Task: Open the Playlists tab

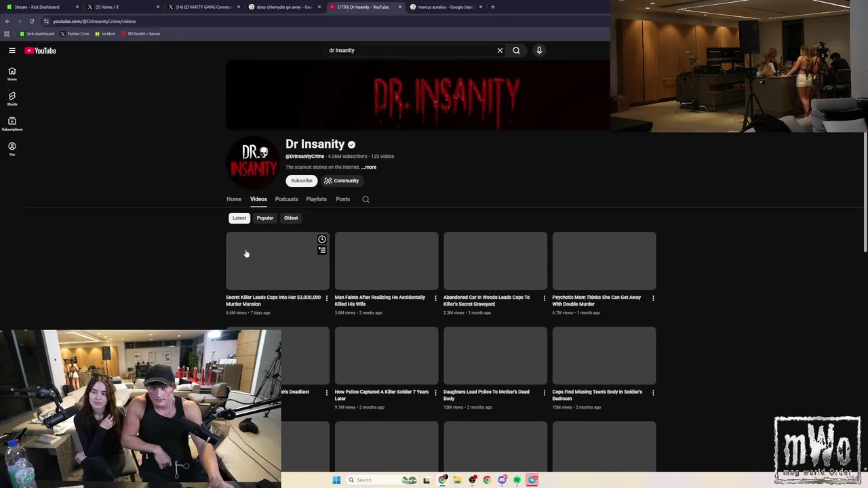Action: (316, 199)
